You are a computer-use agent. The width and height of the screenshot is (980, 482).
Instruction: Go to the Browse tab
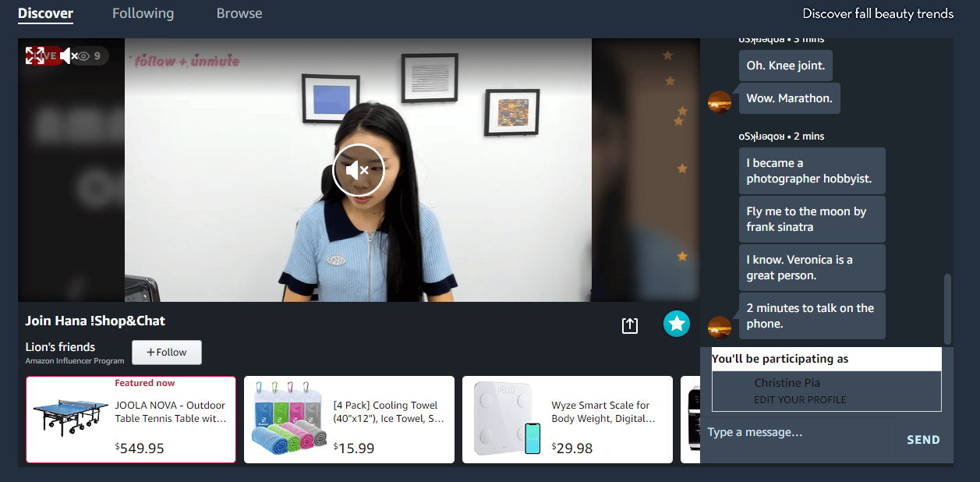tap(239, 13)
